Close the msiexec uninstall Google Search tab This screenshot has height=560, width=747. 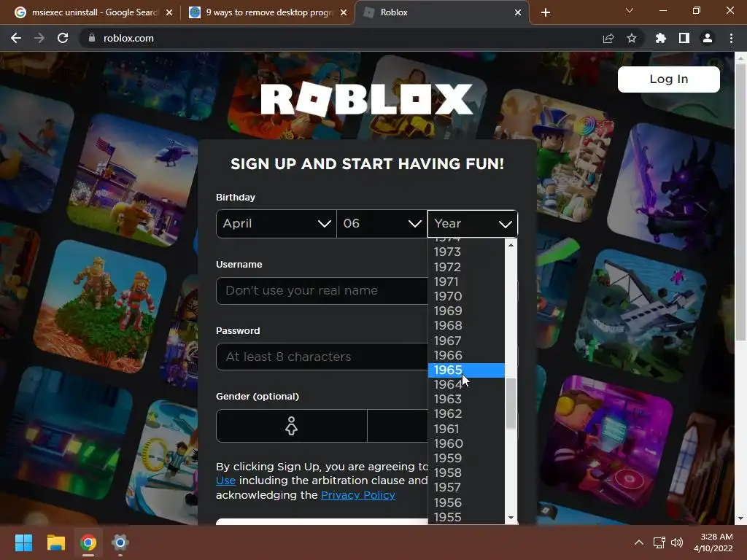169,12
